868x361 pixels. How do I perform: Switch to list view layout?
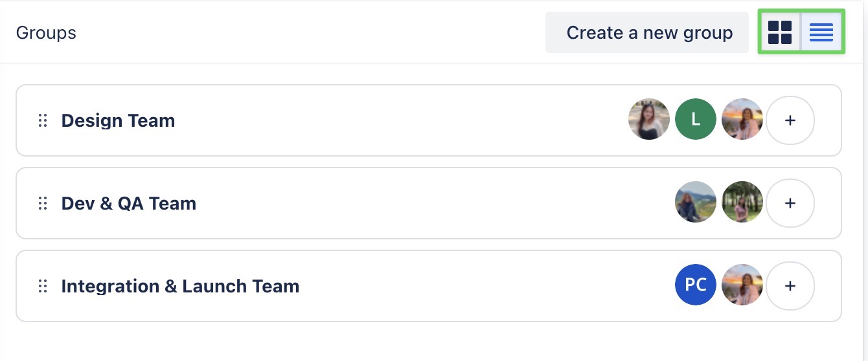(821, 32)
